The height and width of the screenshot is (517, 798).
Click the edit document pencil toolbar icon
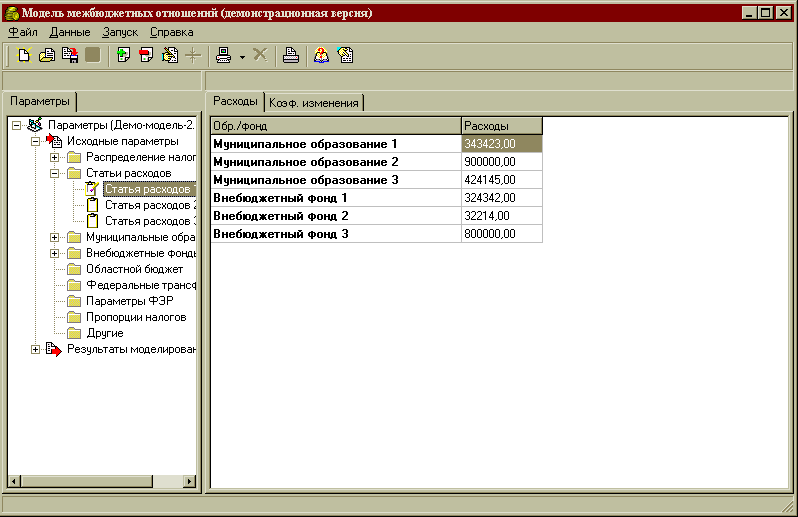(169, 56)
